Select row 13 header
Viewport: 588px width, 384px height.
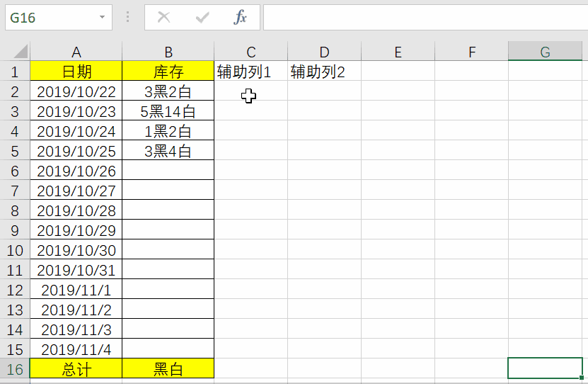15,310
